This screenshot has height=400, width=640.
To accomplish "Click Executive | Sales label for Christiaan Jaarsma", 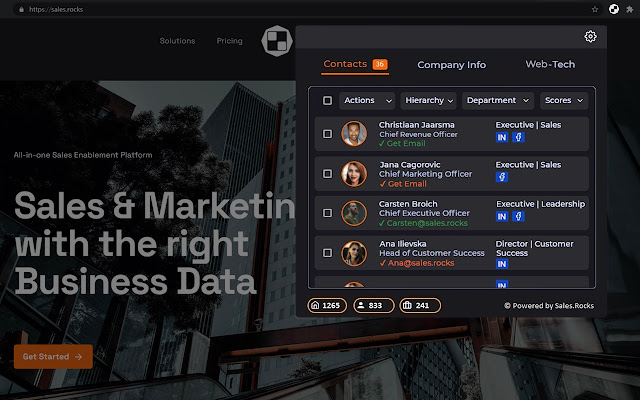I will click(528, 125).
